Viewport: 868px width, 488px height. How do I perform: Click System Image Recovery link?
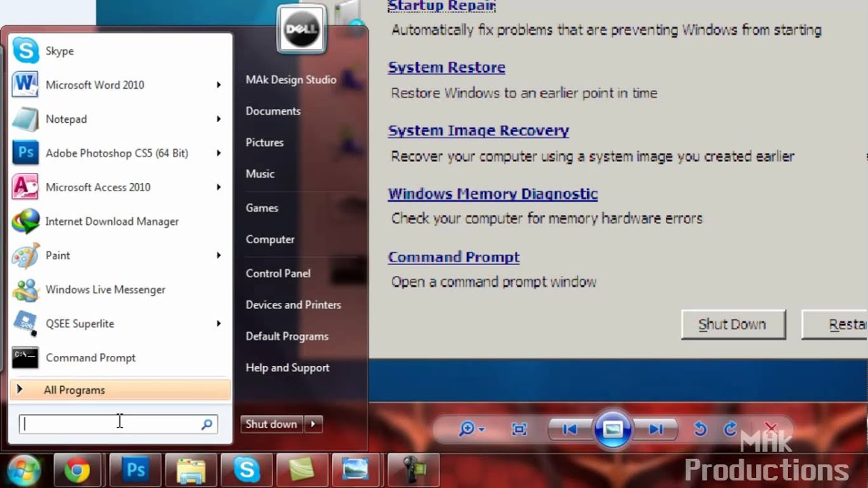[478, 130]
